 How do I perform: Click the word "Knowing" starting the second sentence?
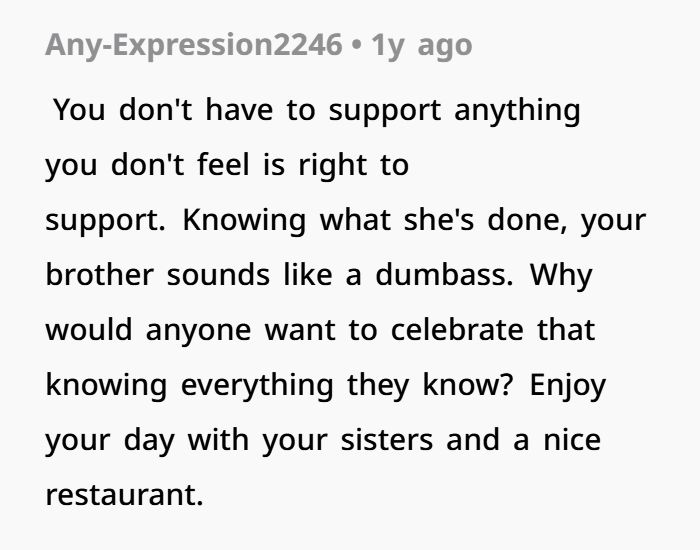click(245, 220)
